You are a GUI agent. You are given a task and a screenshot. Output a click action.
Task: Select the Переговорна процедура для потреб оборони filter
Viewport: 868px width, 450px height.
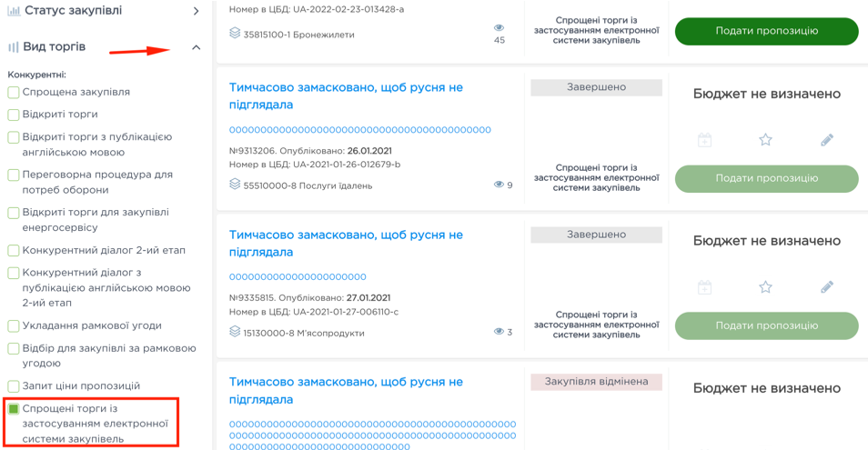click(x=14, y=175)
